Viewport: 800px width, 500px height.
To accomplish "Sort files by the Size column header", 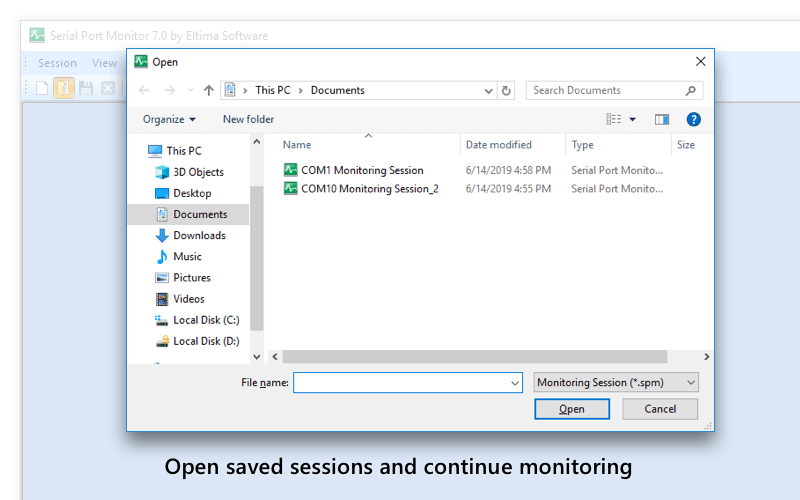I will (686, 145).
